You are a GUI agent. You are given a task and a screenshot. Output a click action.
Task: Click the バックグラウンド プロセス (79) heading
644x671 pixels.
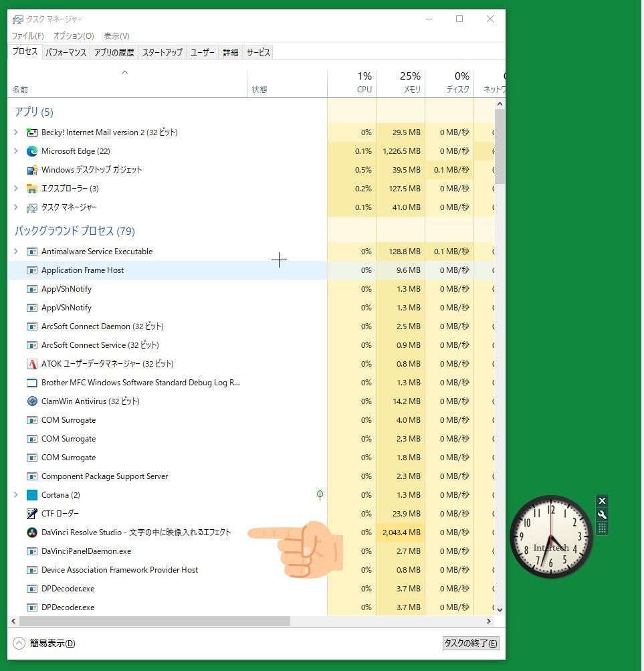75,231
